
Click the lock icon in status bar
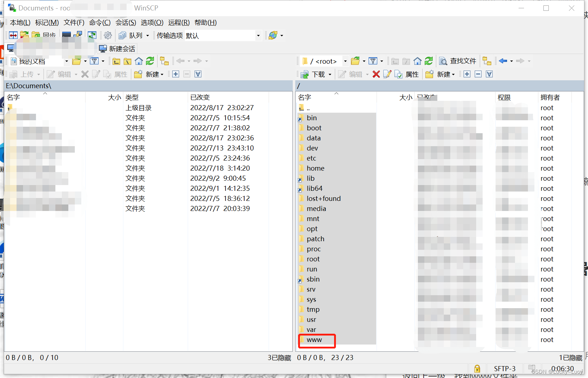477,369
